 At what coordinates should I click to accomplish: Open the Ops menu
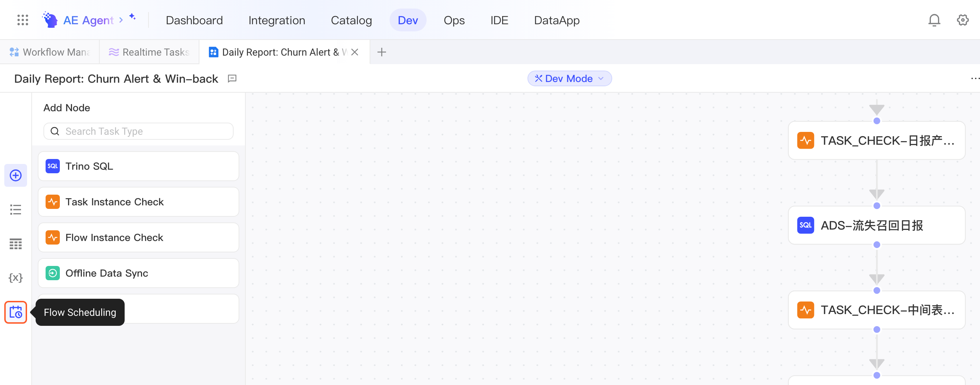(x=454, y=20)
